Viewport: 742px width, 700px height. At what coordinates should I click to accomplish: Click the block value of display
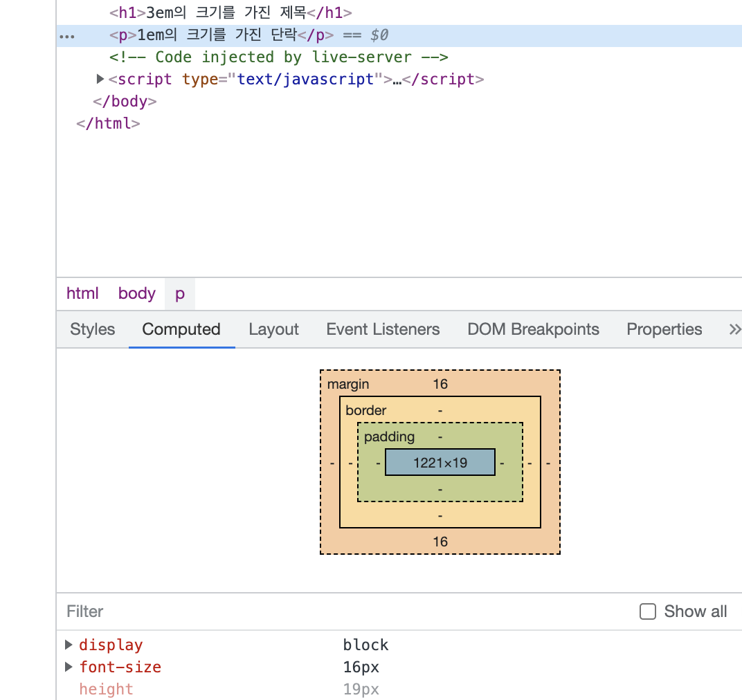coord(365,645)
